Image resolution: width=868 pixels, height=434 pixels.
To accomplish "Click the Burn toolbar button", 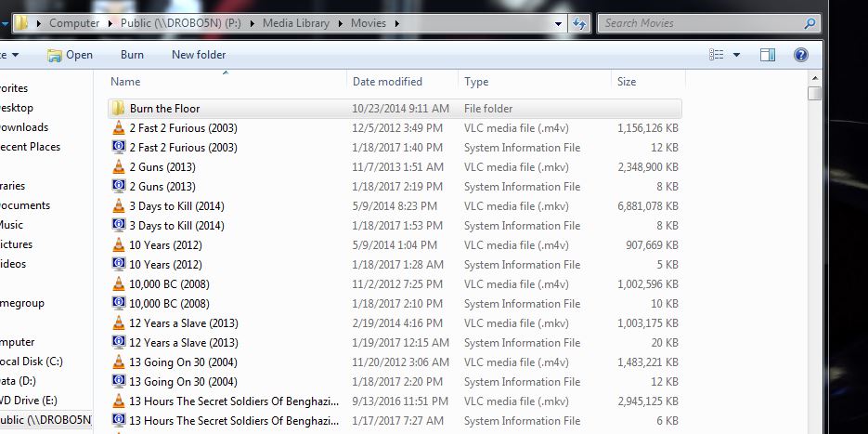I will tap(132, 55).
